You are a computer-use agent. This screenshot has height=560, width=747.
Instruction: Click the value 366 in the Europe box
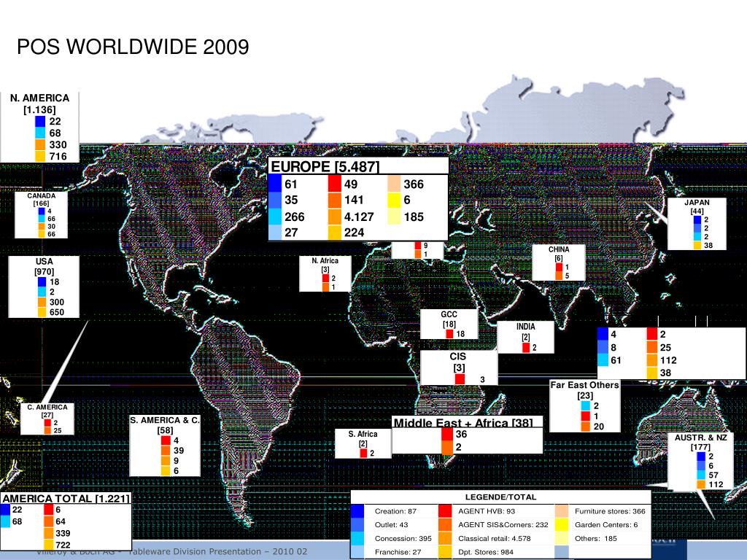[414, 184]
